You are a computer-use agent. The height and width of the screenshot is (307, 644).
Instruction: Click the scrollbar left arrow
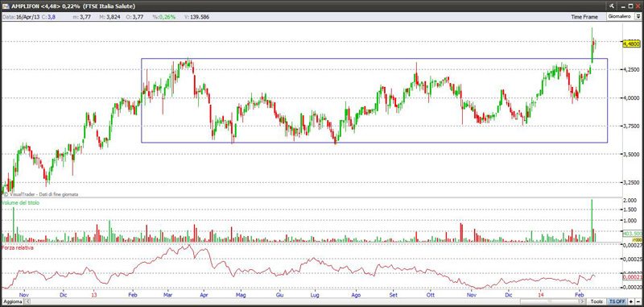(28, 301)
